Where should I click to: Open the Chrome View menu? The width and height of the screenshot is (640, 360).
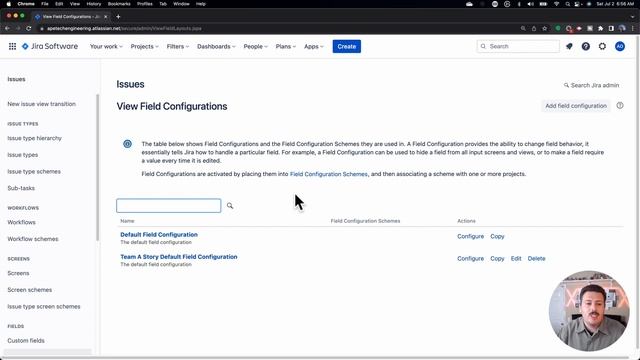click(75, 4)
